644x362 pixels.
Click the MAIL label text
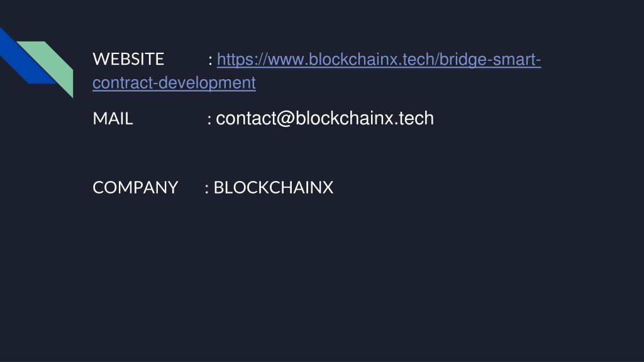pos(113,119)
